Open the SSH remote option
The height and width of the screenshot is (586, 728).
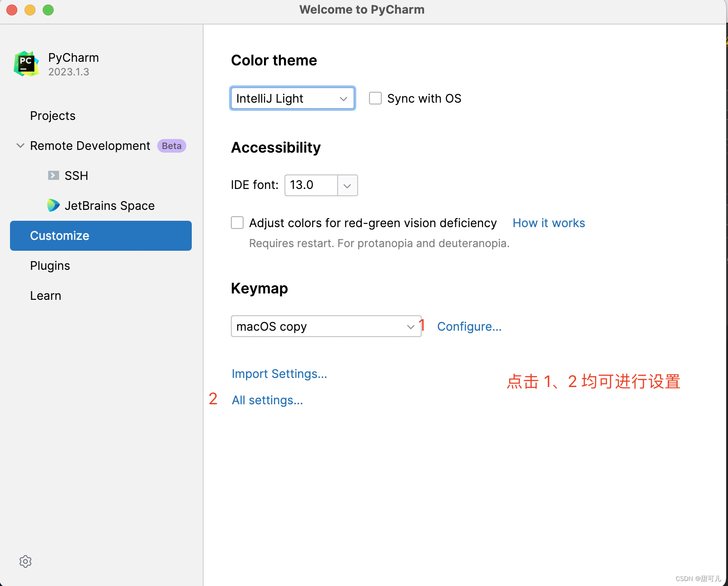click(76, 175)
